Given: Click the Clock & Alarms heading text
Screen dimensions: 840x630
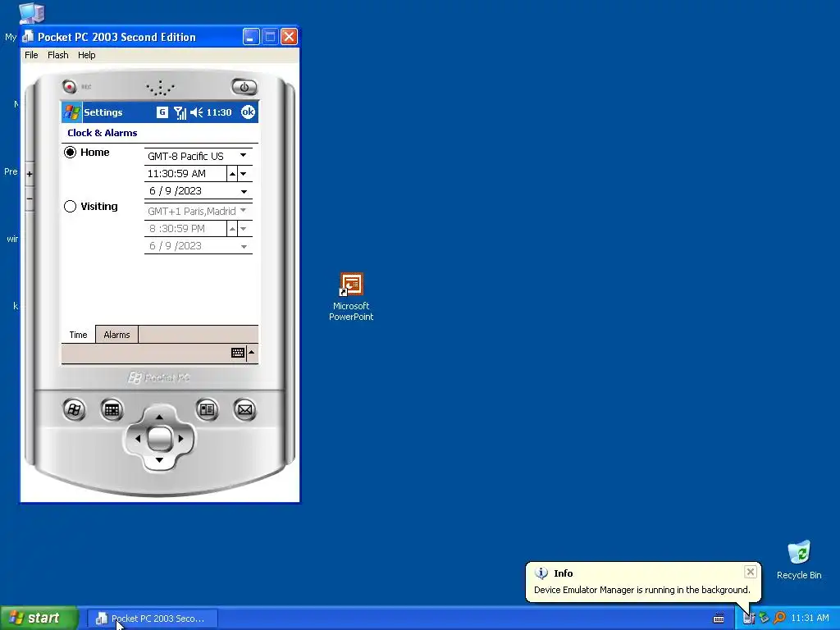Looking at the screenshot, I should pyautogui.click(x=103, y=133).
